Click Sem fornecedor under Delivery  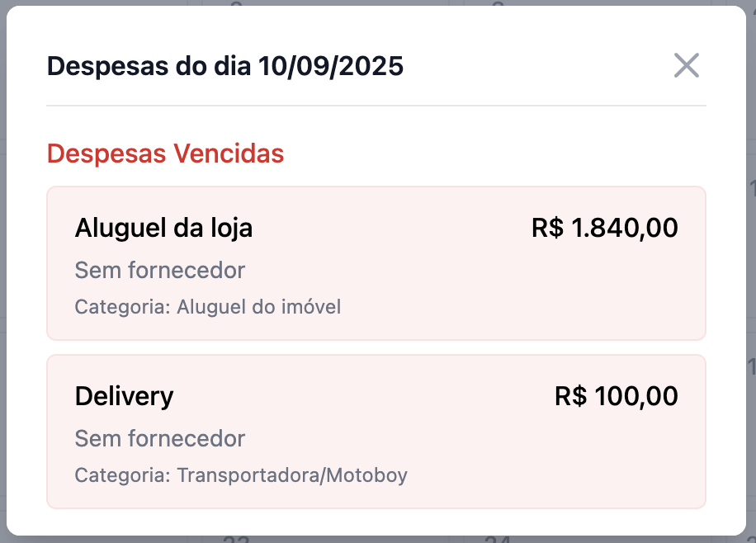(x=160, y=438)
